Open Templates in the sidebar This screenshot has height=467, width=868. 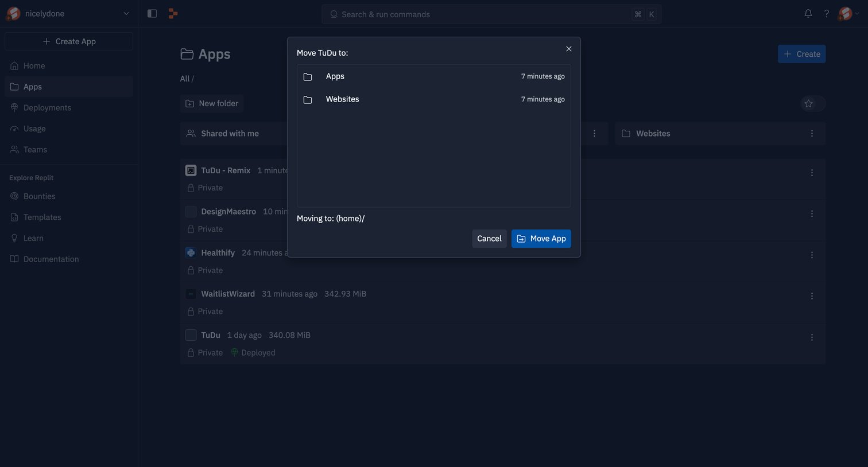(x=69, y=217)
